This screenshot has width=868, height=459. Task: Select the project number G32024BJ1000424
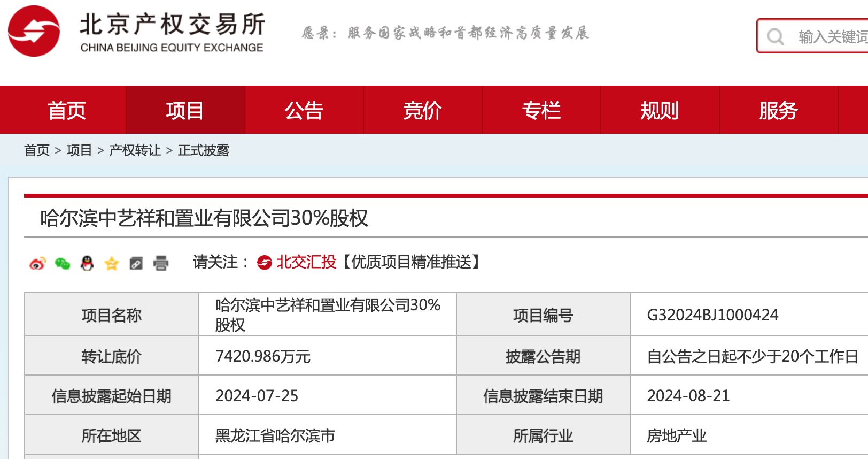712,315
